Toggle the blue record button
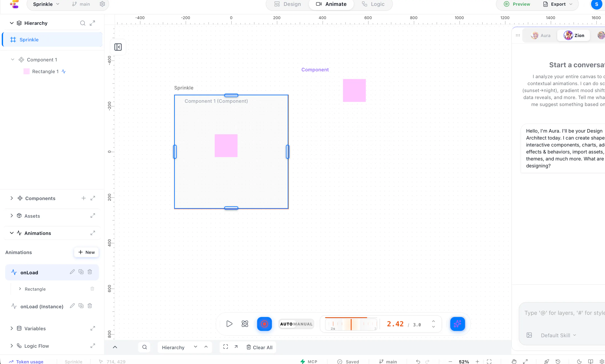 [264, 324]
